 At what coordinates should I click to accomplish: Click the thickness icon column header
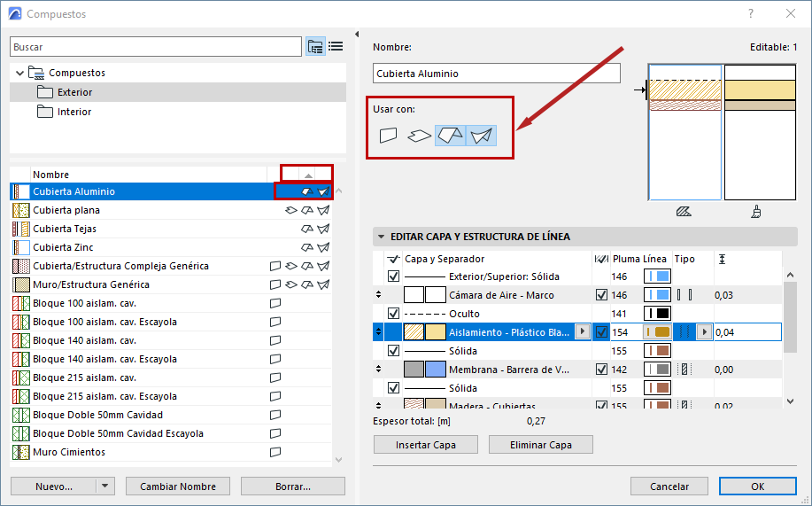click(x=722, y=259)
